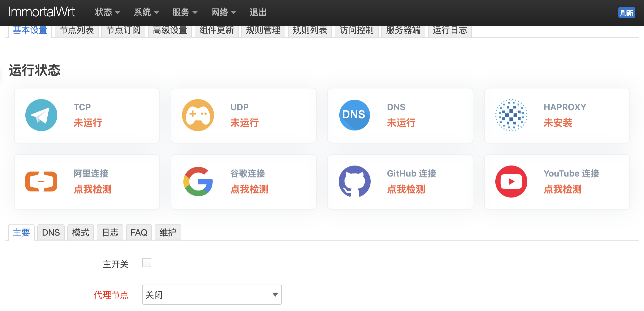Click the HAPROXY 未安装 status text

[x=558, y=123]
